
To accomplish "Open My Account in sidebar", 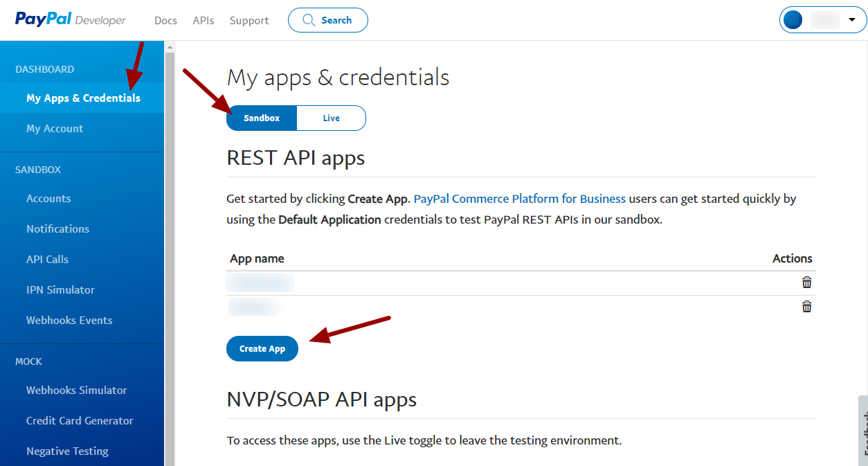I will (x=55, y=129).
